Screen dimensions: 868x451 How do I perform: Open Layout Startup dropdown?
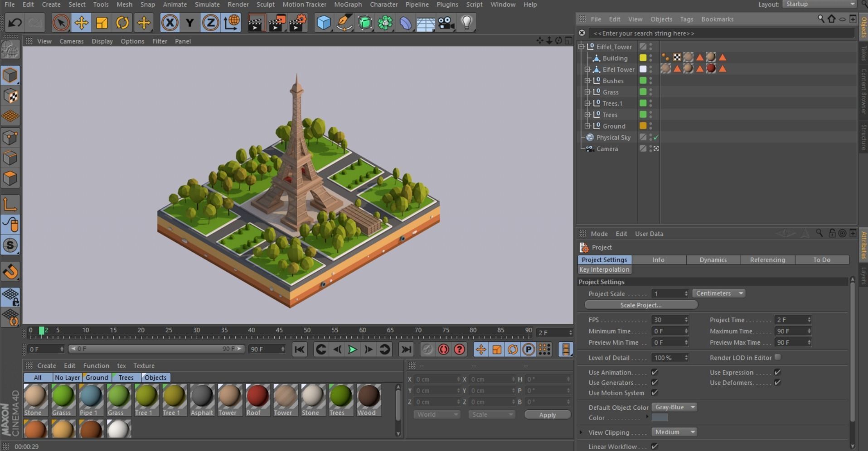820,4
